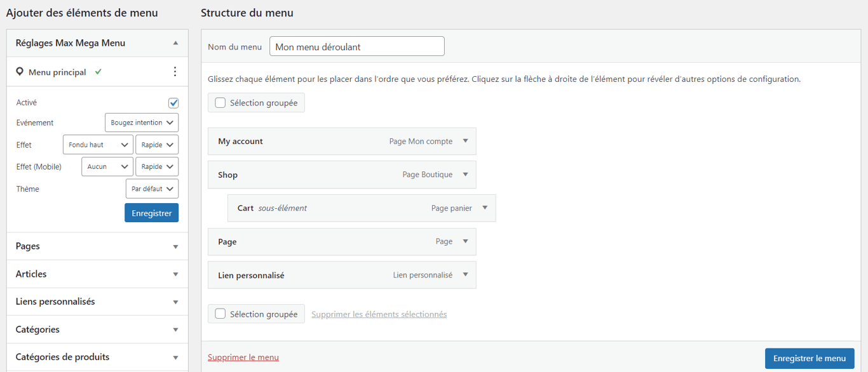Check the lower Sélection groupée checkbox

pyautogui.click(x=219, y=313)
